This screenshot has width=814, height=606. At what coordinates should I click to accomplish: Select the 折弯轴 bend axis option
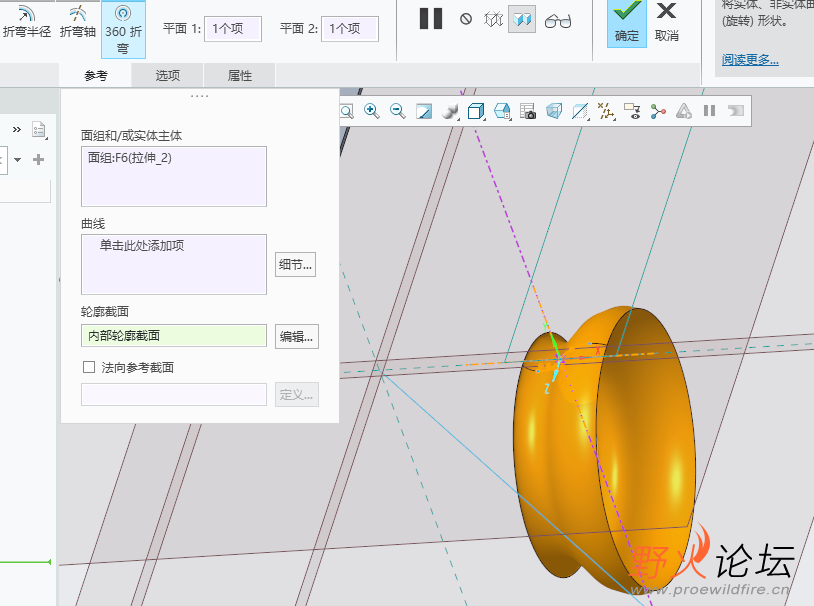(78, 23)
